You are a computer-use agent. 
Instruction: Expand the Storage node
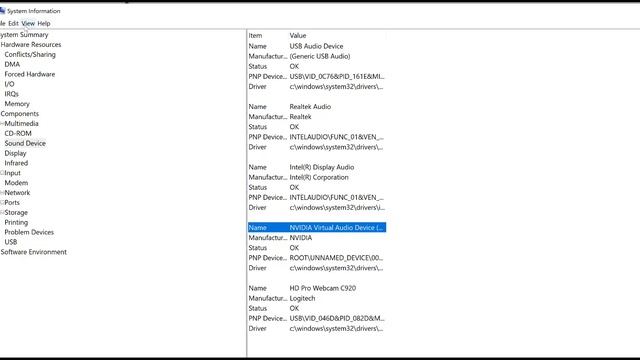click(x=2, y=212)
